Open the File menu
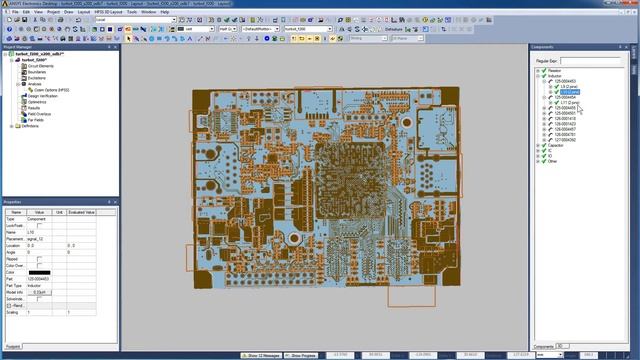The width and height of the screenshot is (640, 360). [x=15, y=12]
